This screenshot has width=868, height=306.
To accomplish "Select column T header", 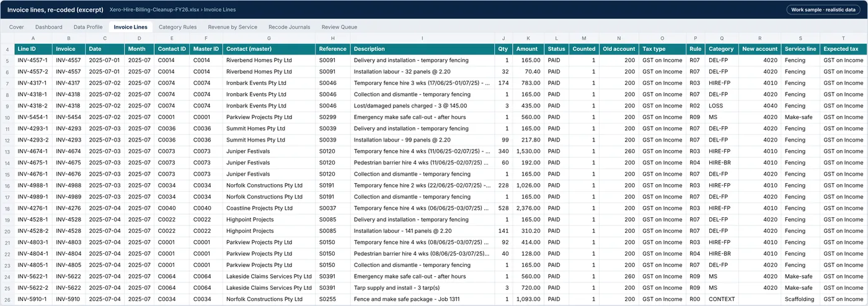I will (x=843, y=38).
